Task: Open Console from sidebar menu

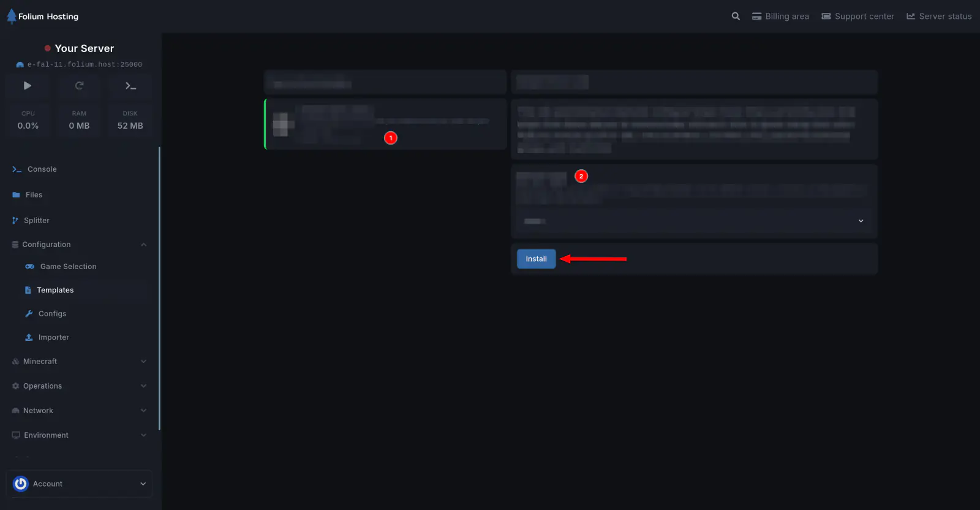Action: 42,169
